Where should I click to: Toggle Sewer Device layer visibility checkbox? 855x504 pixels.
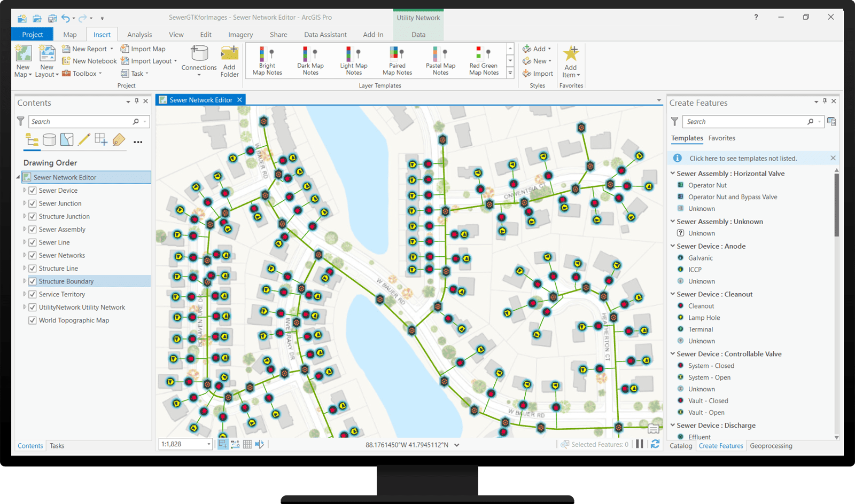click(x=33, y=191)
